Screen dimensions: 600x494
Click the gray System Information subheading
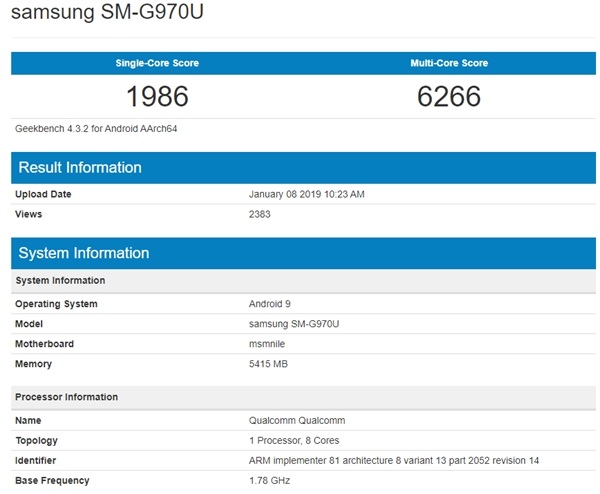[x=60, y=281]
